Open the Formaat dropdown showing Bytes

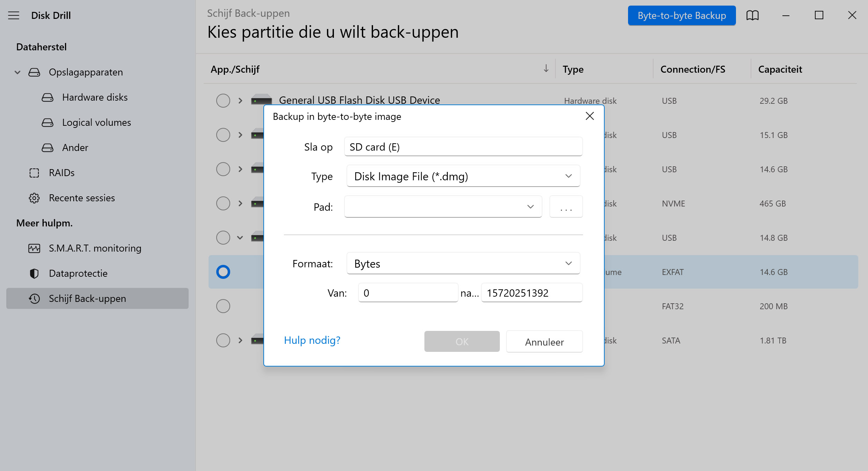pyautogui.click(x=463, y=263)
